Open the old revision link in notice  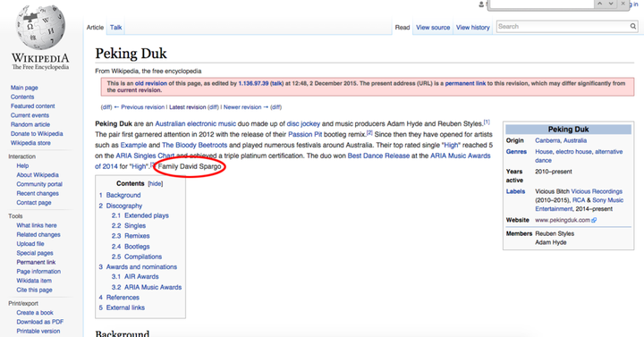[151, 83]
